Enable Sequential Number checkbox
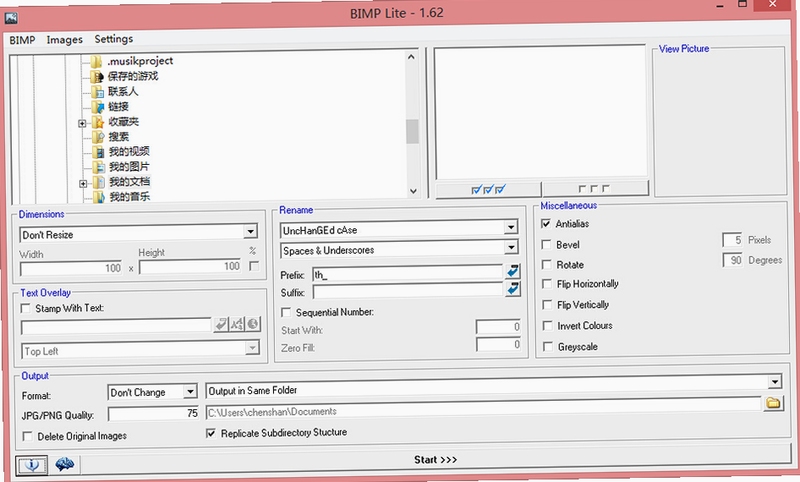This screenshot has height=482, width=800. 286,312
